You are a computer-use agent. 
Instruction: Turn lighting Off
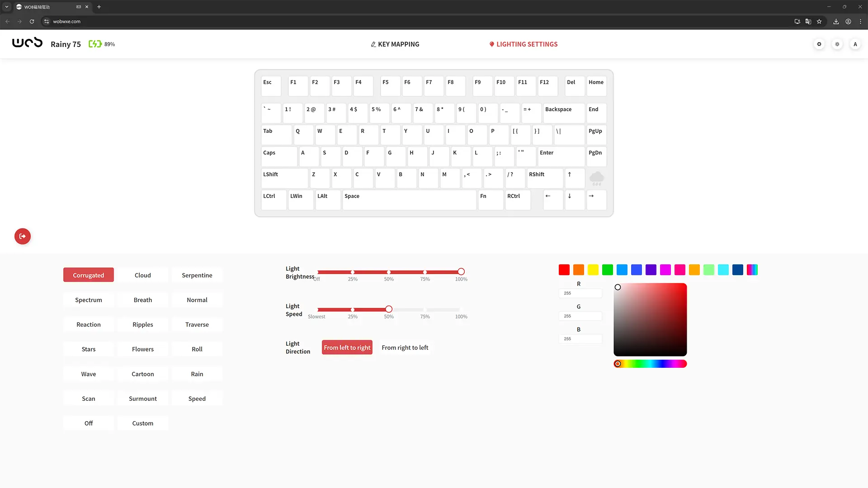click(x=89, y=423)
